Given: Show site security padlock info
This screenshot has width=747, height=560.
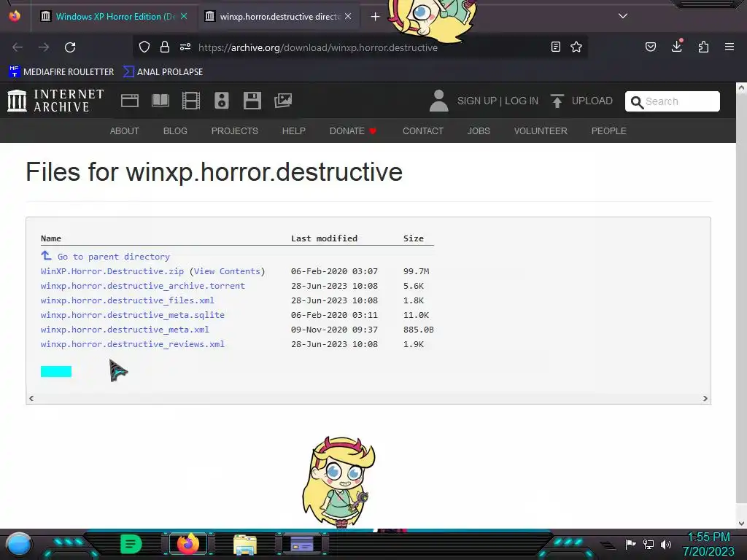Looking at the screenshot, I should point(165,47).
